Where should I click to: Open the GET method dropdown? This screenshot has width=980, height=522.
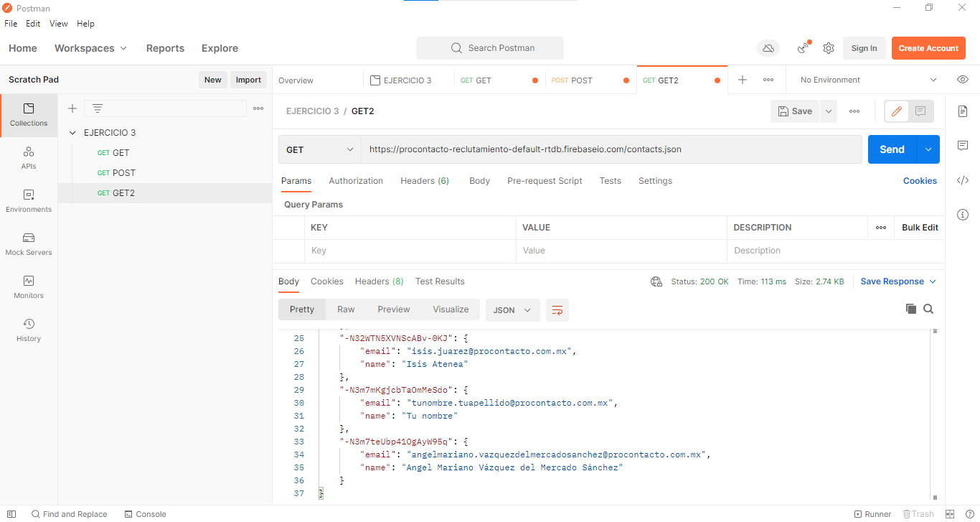pyautogui.click(x=319, y=149)
